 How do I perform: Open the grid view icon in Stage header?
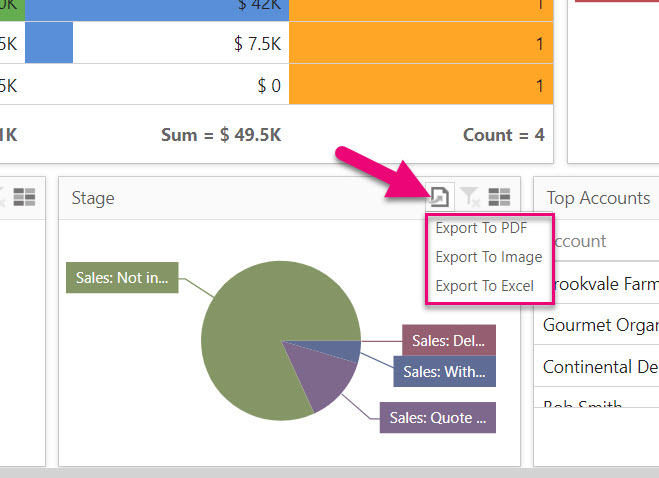click(499, 197)
